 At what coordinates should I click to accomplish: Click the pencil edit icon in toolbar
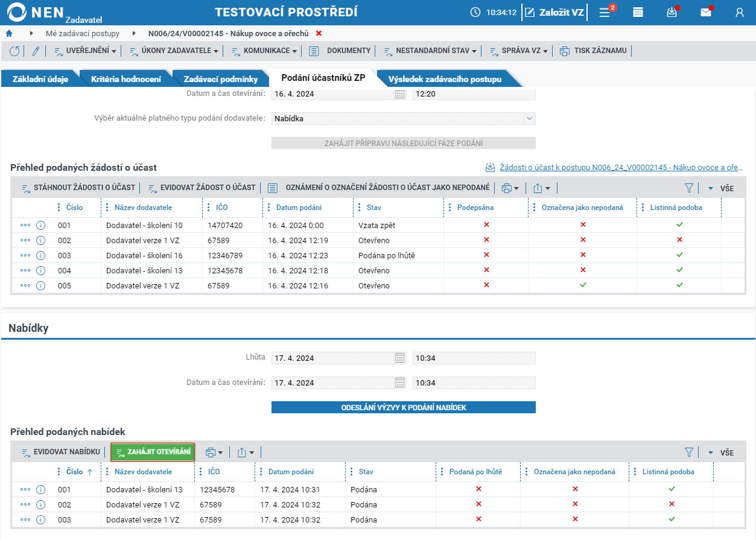click(x=35, y=51)
